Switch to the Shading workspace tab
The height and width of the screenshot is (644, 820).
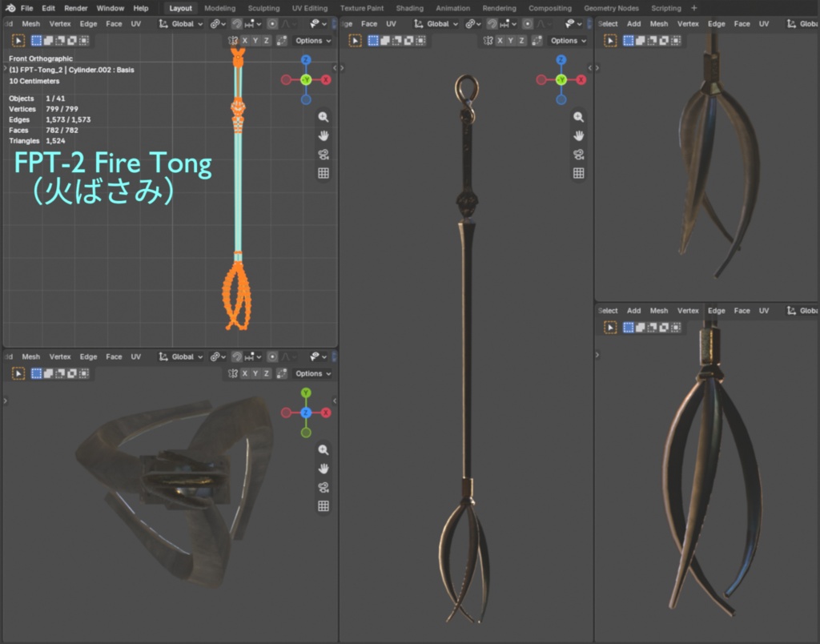pyautogui.click(x=409, y=8)
